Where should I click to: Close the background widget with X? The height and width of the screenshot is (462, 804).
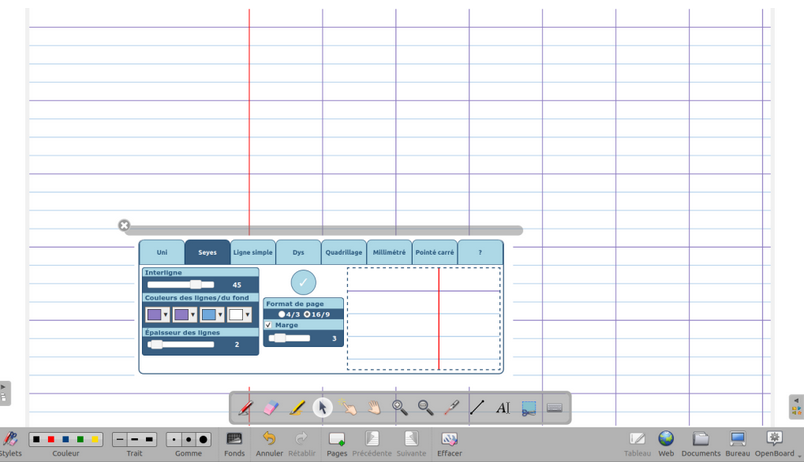coord(124,225)
